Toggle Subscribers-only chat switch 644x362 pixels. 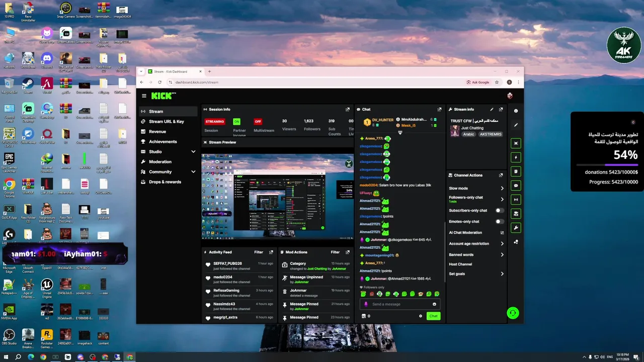pyautogui.click(x=499, y=211)
